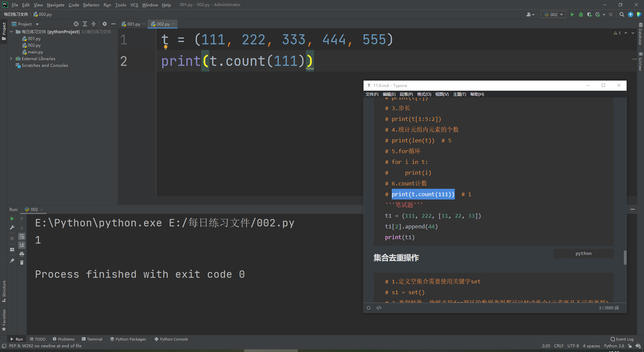Open CRLF line separator selector
644x352 pixels.
pyautogui.click(x=559, y=346)
